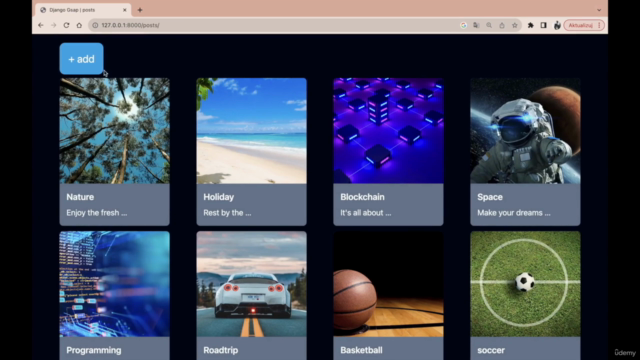This screenshot has width=640, height=360.
Task: Toggle the browser side panel
Action: [544, 25]
